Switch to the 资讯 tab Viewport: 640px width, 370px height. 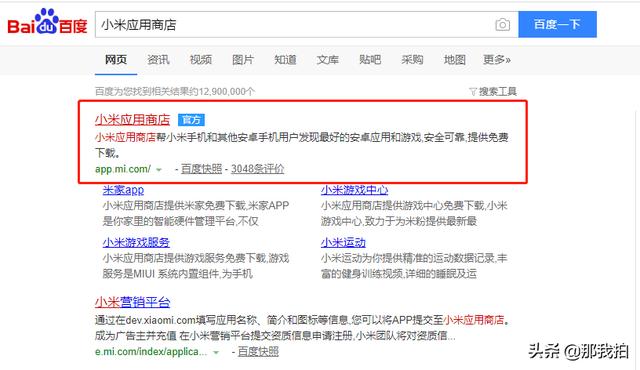158,60
